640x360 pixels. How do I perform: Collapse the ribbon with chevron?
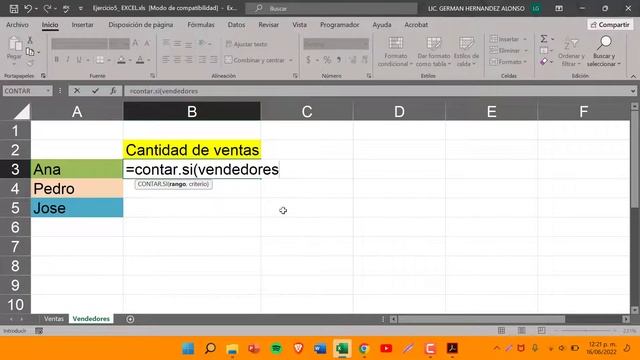tap(633, 76)
